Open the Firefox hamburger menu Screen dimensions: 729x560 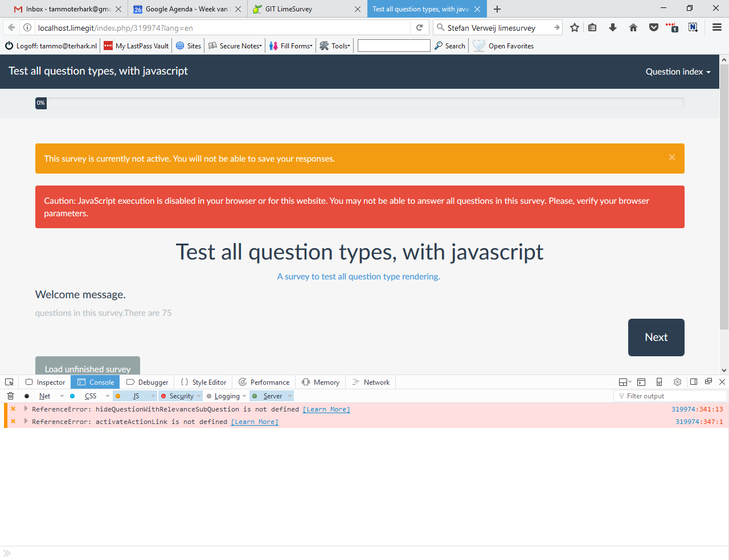point(717,27)
